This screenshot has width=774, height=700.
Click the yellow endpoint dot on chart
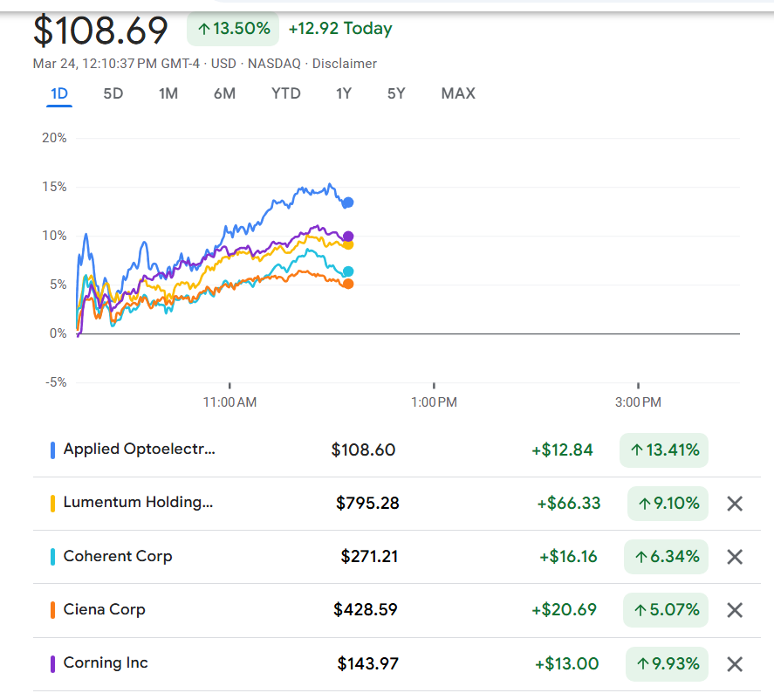pyautogui.click(x=348, y=245)
